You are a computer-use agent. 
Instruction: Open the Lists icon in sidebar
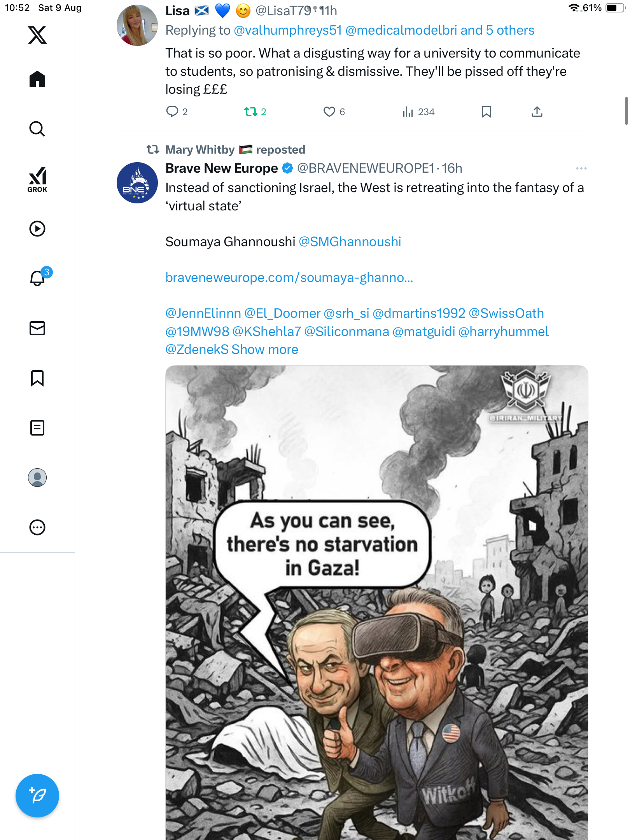[x=37, y=428]
